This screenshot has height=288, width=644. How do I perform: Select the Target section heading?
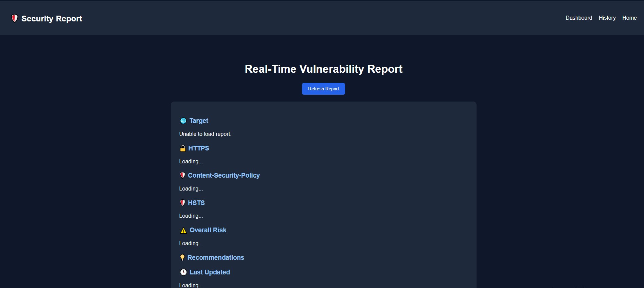coord(199,121)
